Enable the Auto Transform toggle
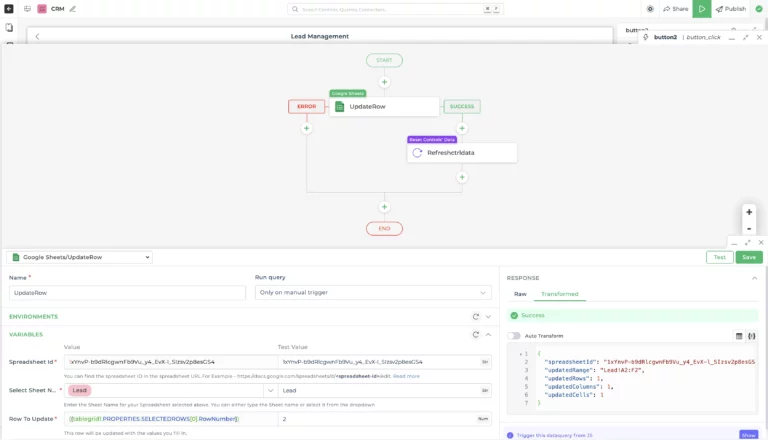 514,336
